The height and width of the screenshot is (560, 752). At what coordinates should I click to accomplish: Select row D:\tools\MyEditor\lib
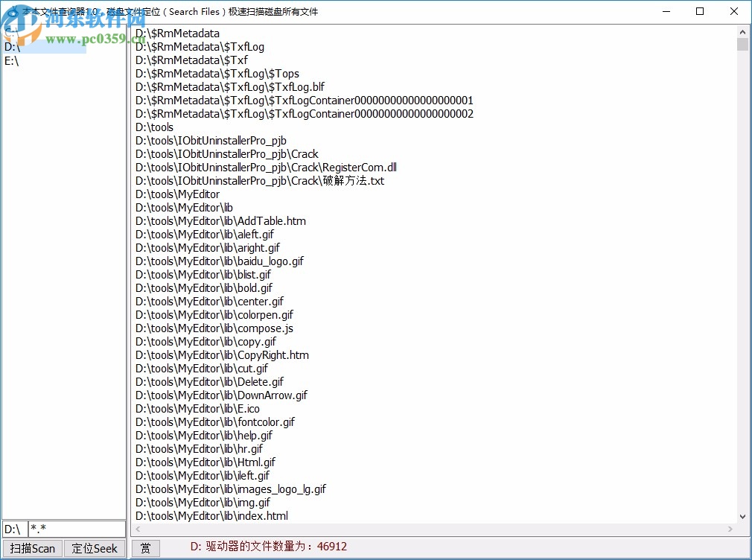pos(184,208)
